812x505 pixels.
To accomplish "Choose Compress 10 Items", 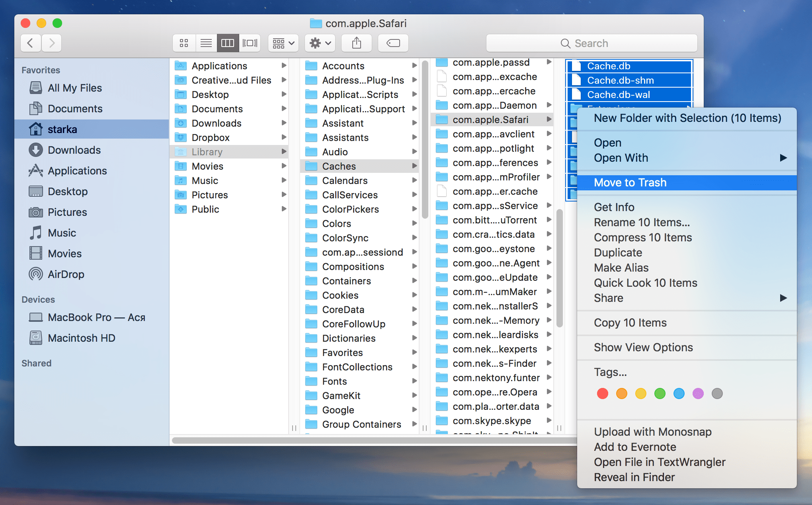I will [x=687, y=237].
